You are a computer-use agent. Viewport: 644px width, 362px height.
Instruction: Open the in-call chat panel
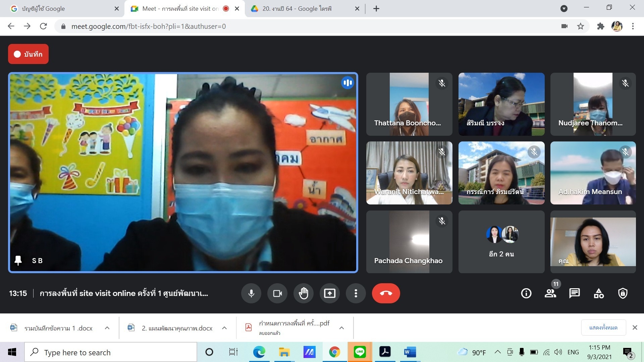(x=574, y=293)
